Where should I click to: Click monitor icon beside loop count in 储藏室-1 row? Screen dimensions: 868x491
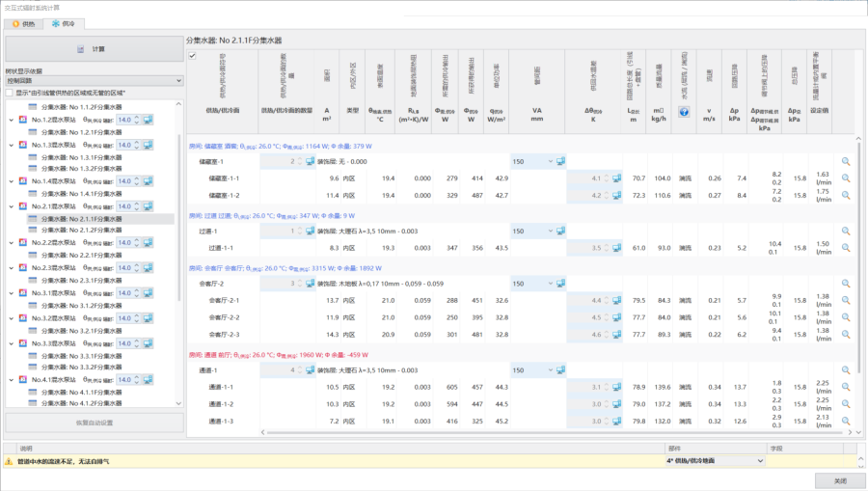click(310, 162)
